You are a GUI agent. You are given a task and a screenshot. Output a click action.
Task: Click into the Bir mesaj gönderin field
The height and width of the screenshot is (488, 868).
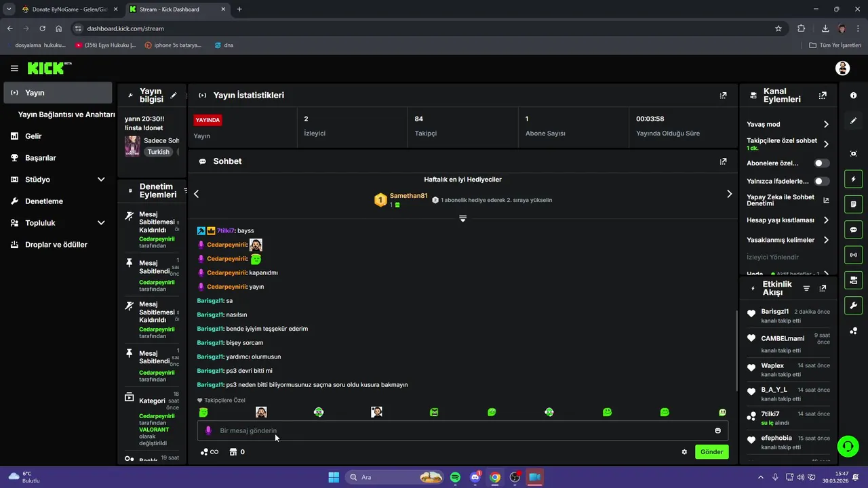click(462, 430)
